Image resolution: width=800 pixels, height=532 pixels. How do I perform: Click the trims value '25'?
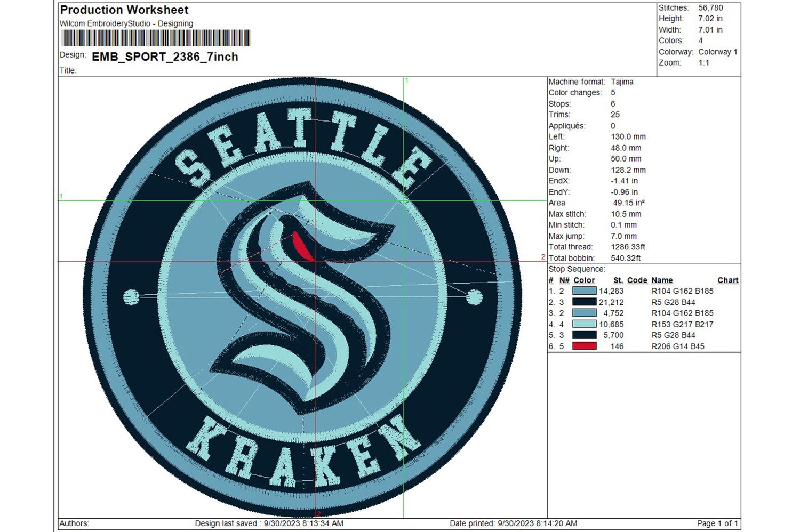pos(615,115)
